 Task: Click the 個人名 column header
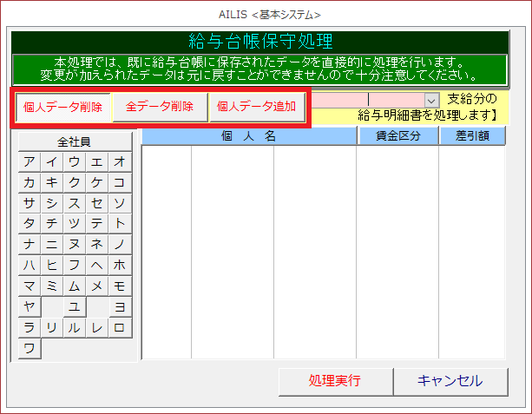249,135
